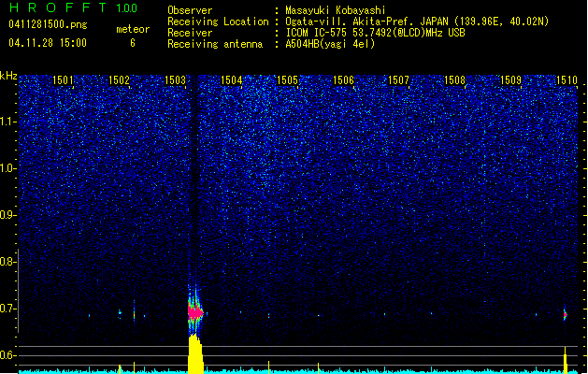Click the Receiver label

coord(190,33)
